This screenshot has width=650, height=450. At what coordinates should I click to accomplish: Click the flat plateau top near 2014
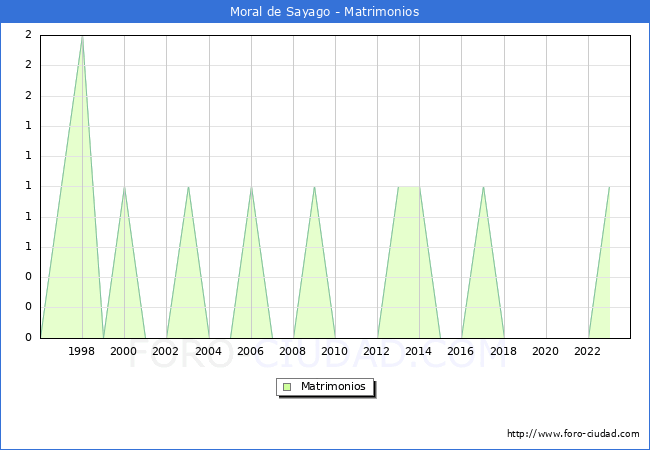pyautogui.click(x=409, y=187)
